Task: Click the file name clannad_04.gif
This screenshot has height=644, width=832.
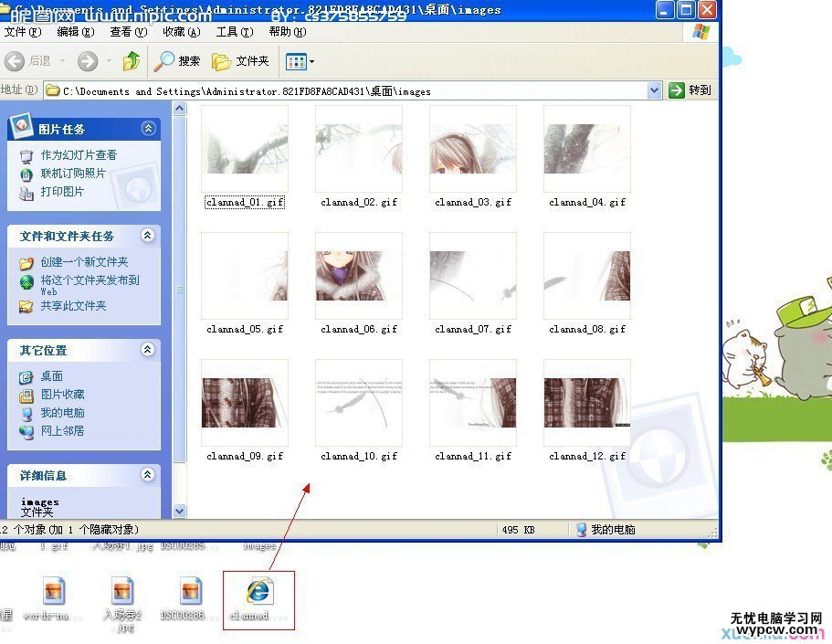Action: [587, 202]
